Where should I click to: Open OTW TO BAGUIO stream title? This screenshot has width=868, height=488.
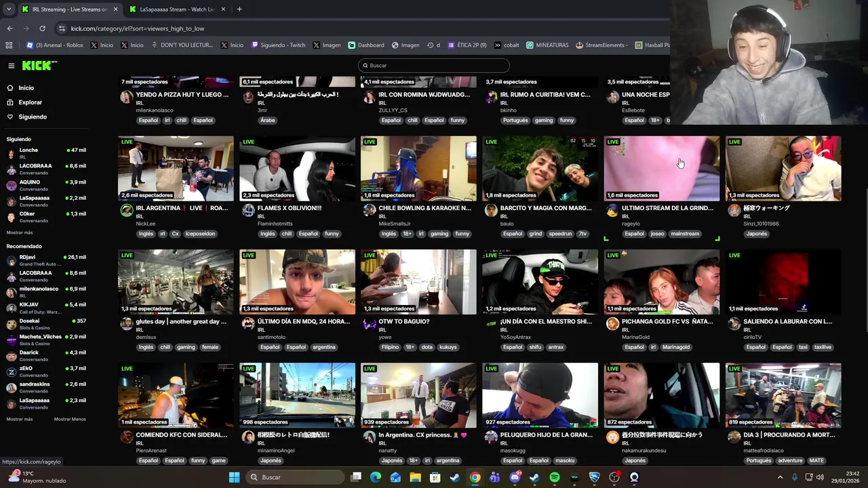(x=404, y=321)
